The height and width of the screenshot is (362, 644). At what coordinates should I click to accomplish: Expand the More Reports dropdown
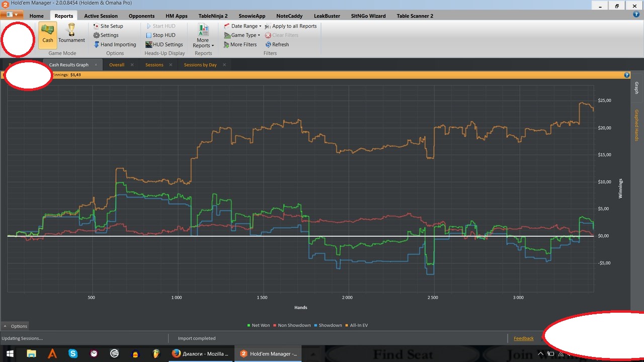203,36
